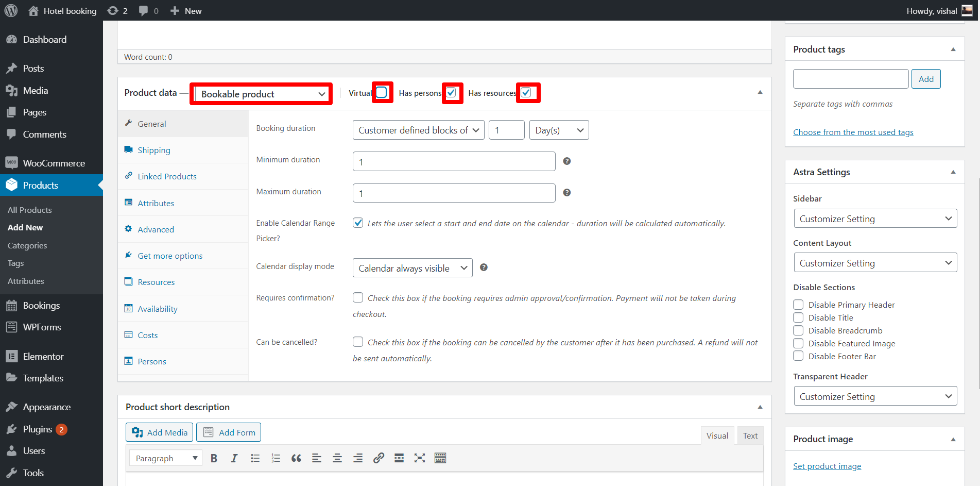Image resolution: width=980 pixels, height=486 pixels.
Task: Toggle the Virtual checkbox
Action: click(382, 93)
